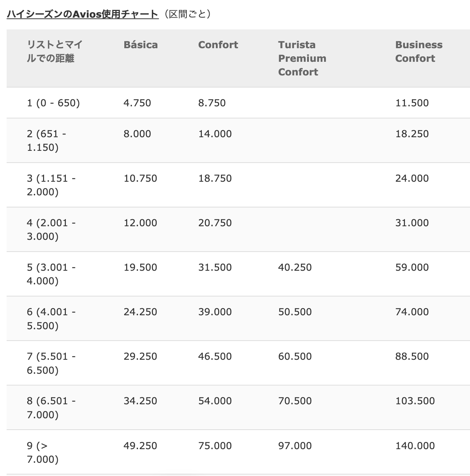Click the 103.500 Business Confort value

coord(415,401)
